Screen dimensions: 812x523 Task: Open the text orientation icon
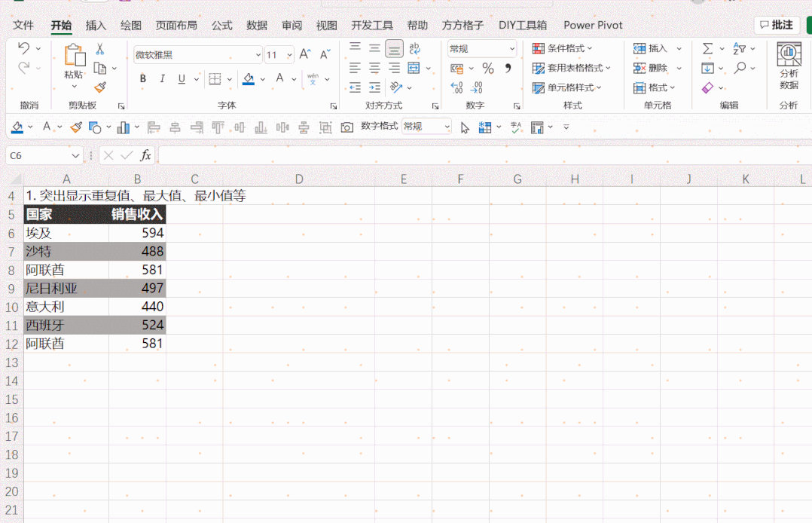tap(396, 87)
